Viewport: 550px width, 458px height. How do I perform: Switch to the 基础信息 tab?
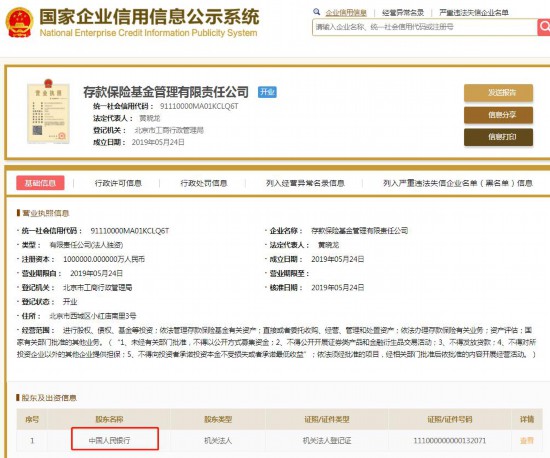click(40, 183)
